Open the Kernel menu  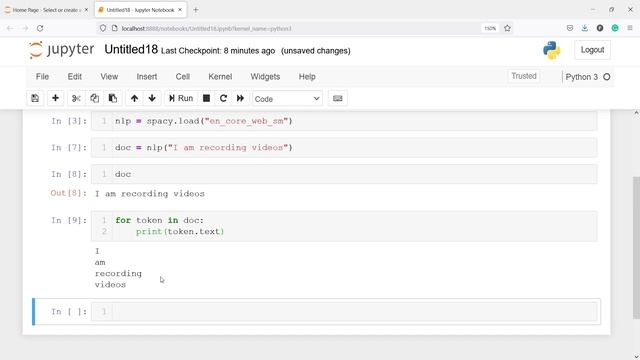pos(220,77)
